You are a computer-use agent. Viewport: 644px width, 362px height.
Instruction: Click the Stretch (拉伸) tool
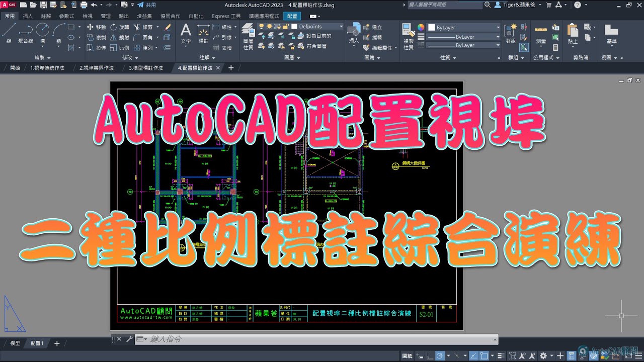96,48
